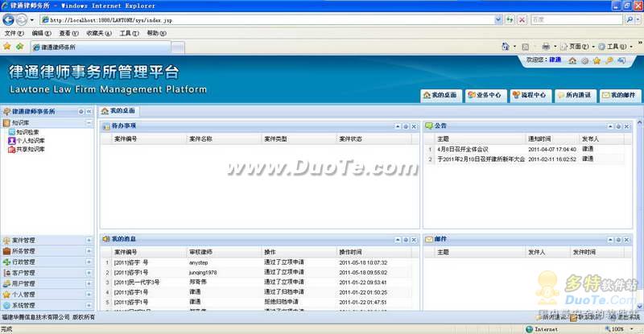Open the IE Favorites star icon
644x334 pixels.
[x=7, y=47]
